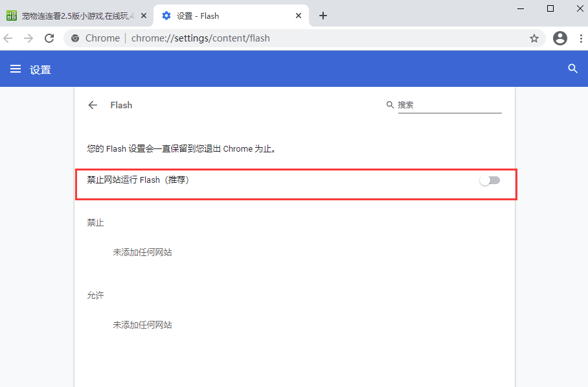Select the 设置 - Flash tab
588x387 pixels.
click(220, 16)
